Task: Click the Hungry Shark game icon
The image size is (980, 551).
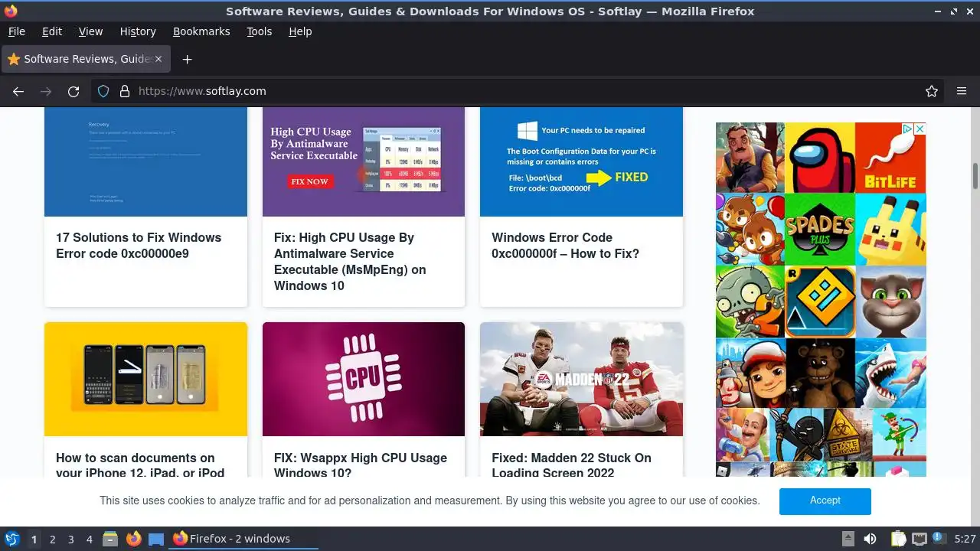Action: 890,373
